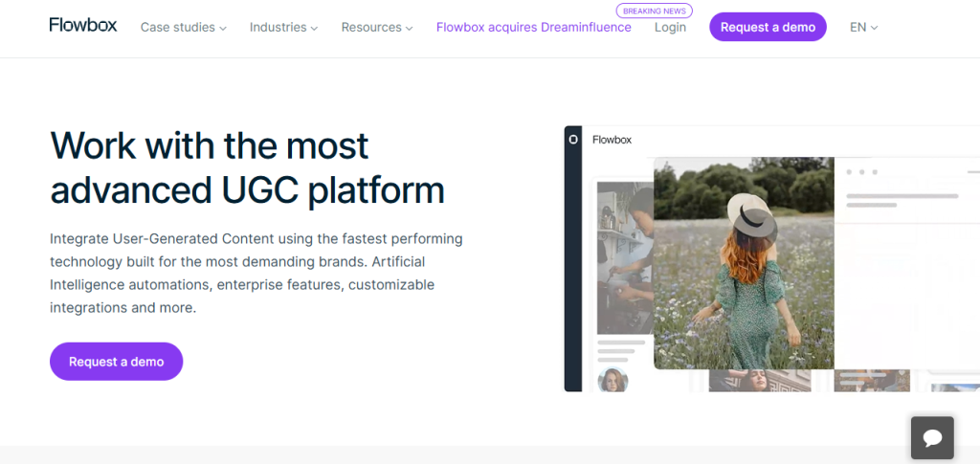Click the kitchen cooking photo in the mockup
The height and width of the screenshot is (464, 980).
[624, 258]
